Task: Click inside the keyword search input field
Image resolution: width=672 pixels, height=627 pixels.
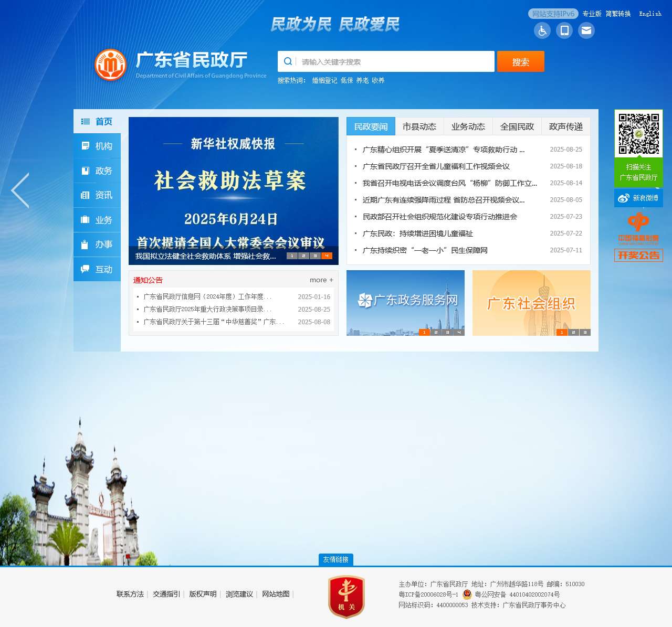Action: (x=394, y=61)
